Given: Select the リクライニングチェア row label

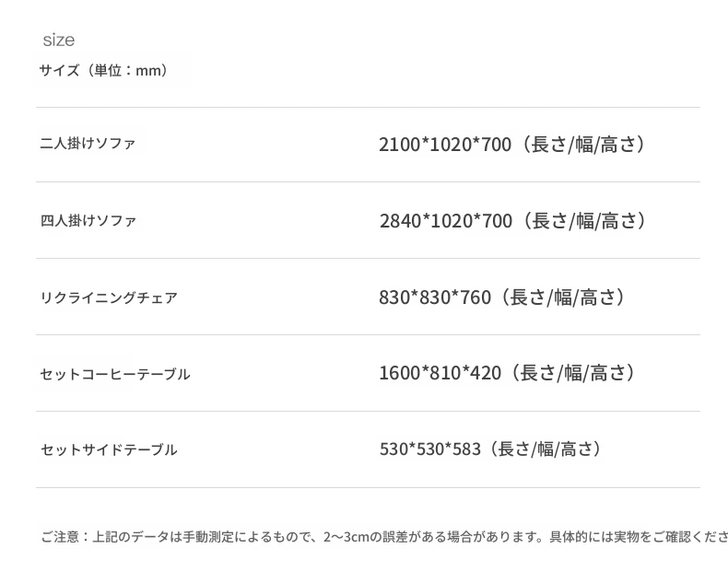Looking at the screenshot, I should click(x=109, y=297).
